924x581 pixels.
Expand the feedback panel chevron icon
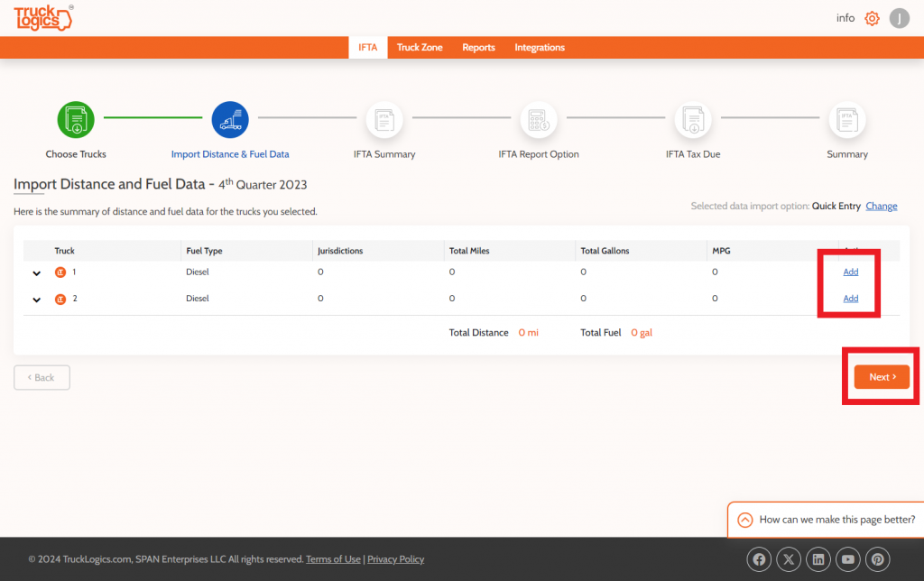[x=745, y=520]
